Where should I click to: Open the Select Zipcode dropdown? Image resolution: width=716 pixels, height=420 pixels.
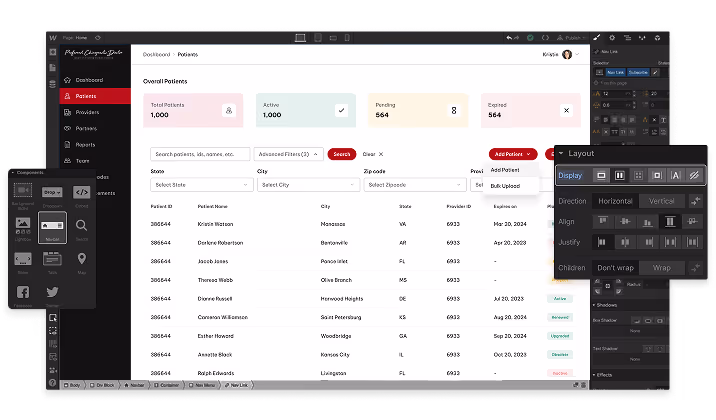pos(415,185)
